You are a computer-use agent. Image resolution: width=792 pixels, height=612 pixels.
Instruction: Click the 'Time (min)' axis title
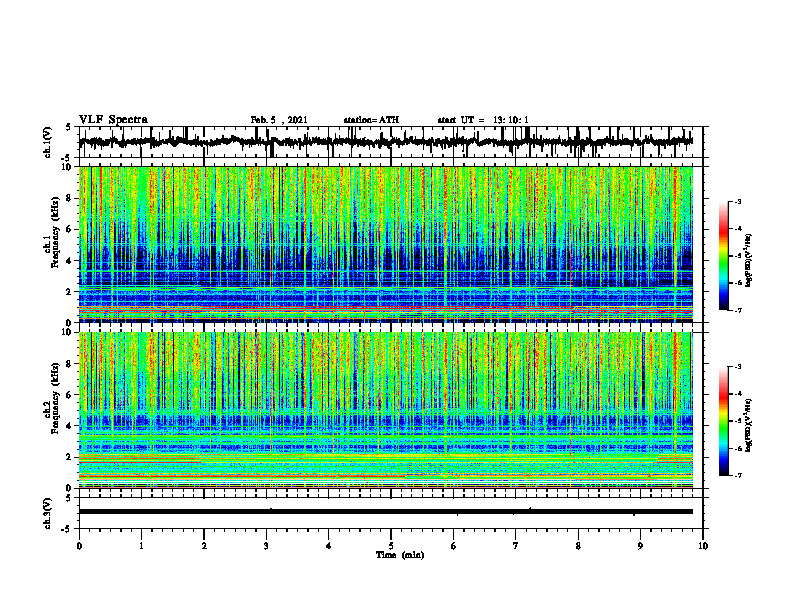[400, 555]
